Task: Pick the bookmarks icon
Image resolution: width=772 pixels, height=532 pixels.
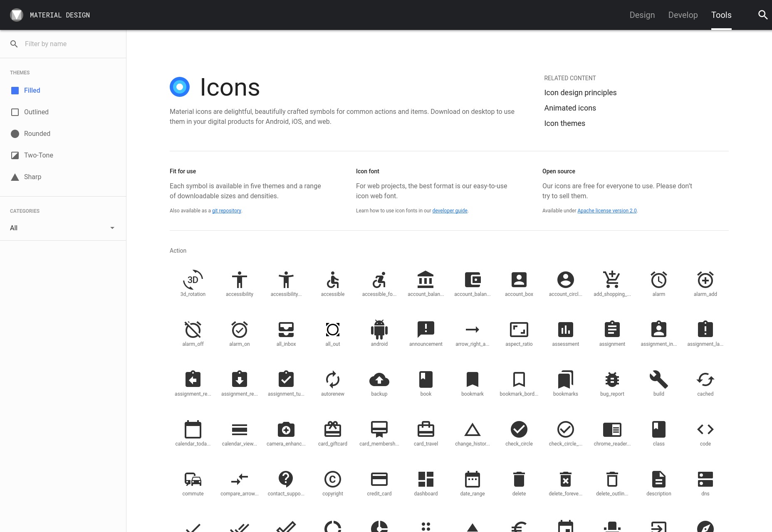Action: pos(566,379)
